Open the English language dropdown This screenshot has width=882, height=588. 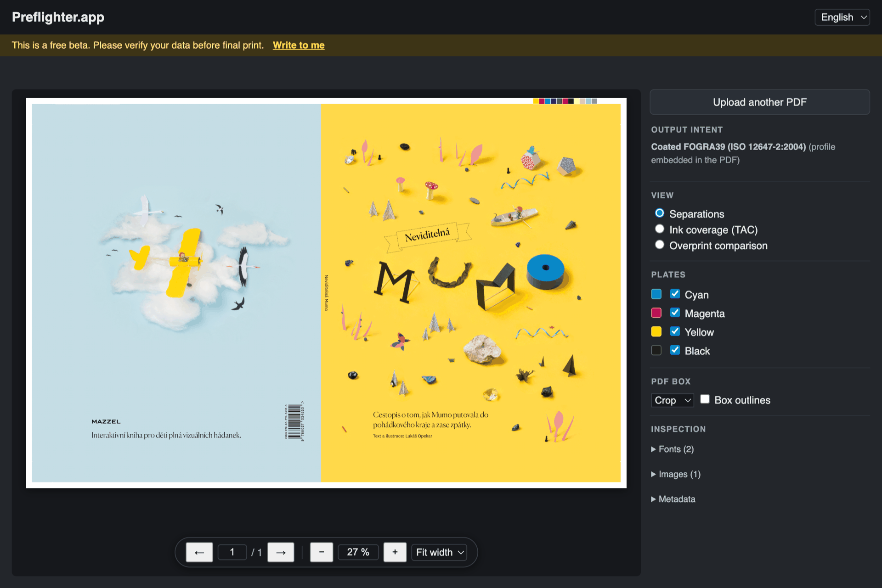pos(842,17)
